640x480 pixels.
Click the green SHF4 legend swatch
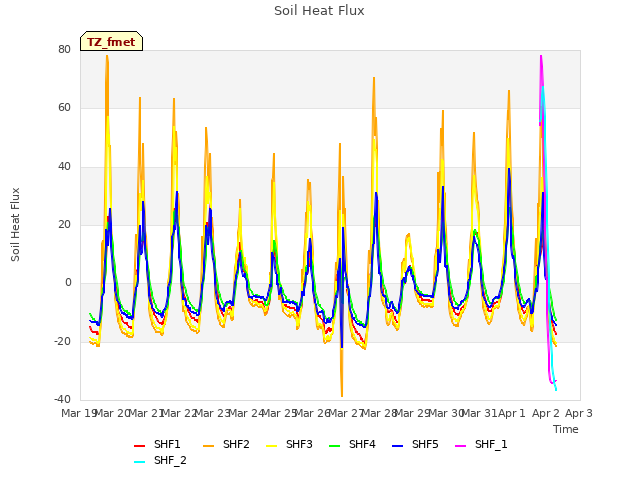pyautogui.click(x=335, y=446)
